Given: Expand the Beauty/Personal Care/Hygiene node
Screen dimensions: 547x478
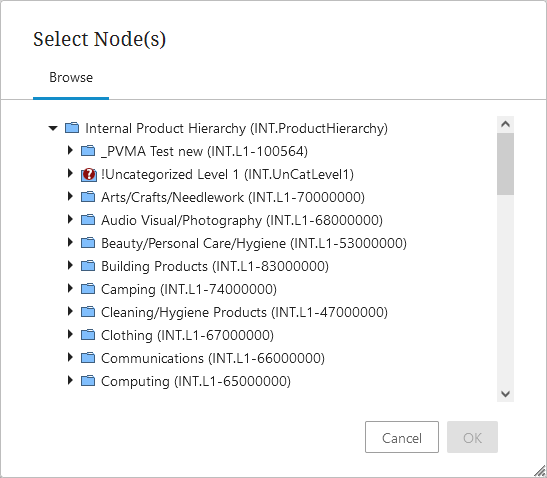Looking at the screenshot, I should pyautogui.click(x=70, y=242).
